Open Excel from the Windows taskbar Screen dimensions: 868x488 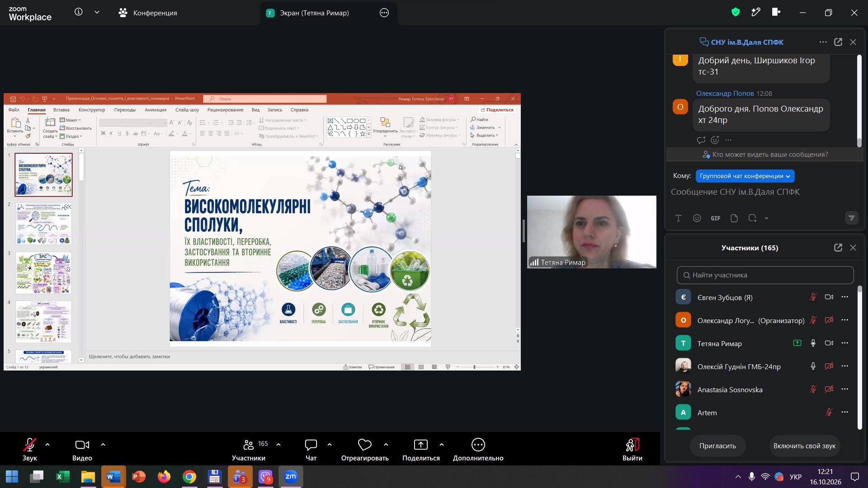point(63,477)
